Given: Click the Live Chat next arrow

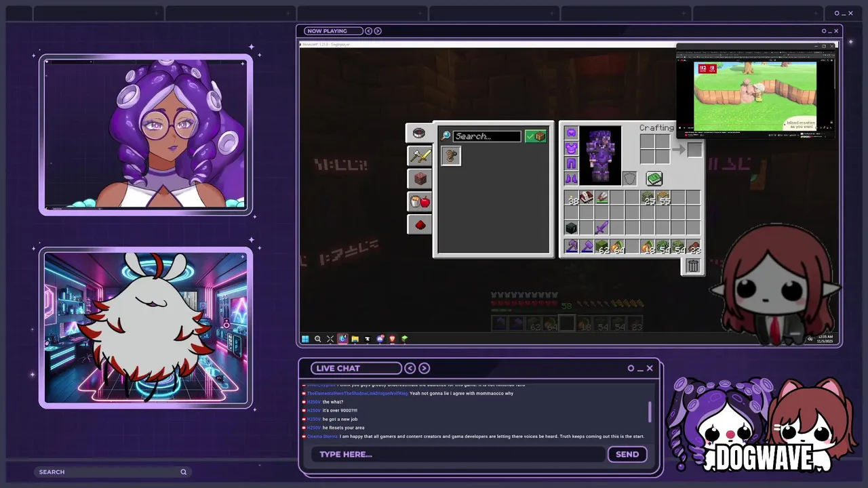Looking at the screenshot, I should pos(425,368).
